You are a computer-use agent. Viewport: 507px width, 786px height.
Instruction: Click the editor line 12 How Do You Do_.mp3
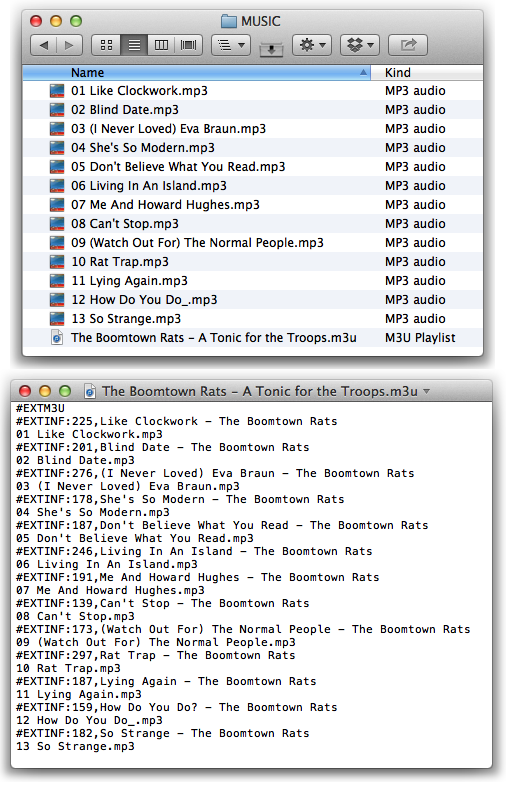[x=89, y=721]
